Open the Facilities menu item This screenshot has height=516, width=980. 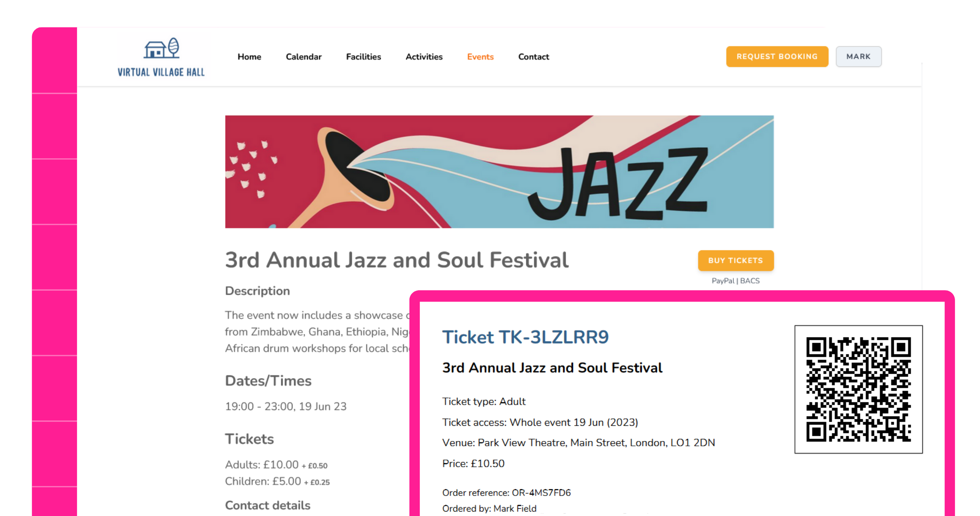(x=363, y=57)
